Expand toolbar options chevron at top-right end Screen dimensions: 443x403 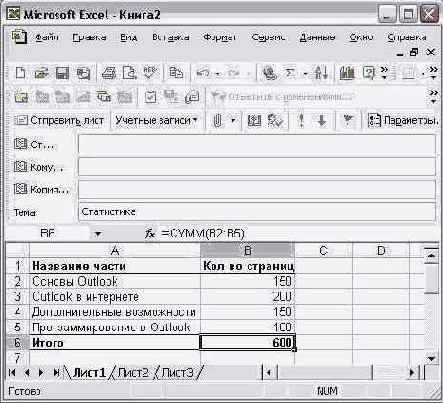coord(433,73)
